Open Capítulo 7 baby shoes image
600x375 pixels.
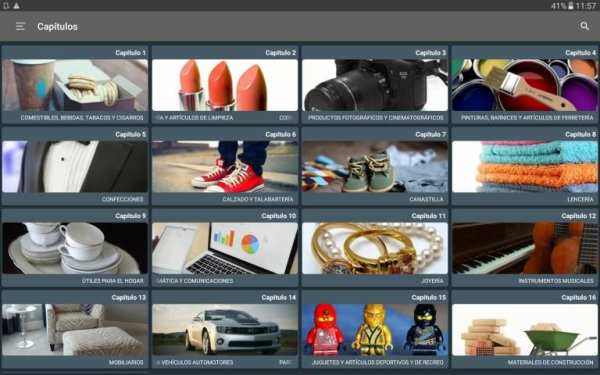coord(375,166)
